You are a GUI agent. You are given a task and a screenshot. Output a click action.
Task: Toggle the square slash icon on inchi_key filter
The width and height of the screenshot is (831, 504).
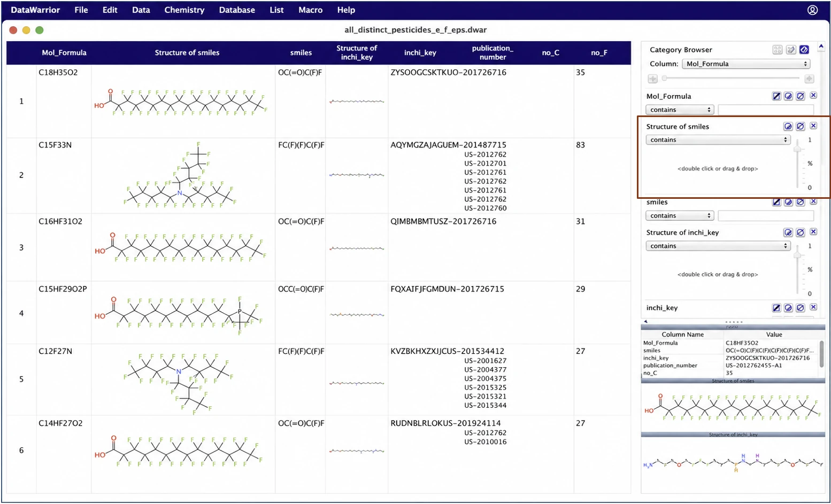pos(776,308)
